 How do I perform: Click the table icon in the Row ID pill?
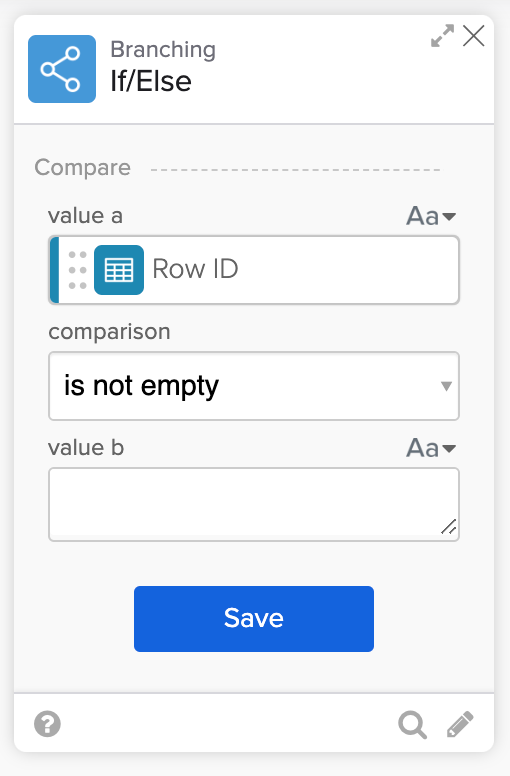pos(119,270)
